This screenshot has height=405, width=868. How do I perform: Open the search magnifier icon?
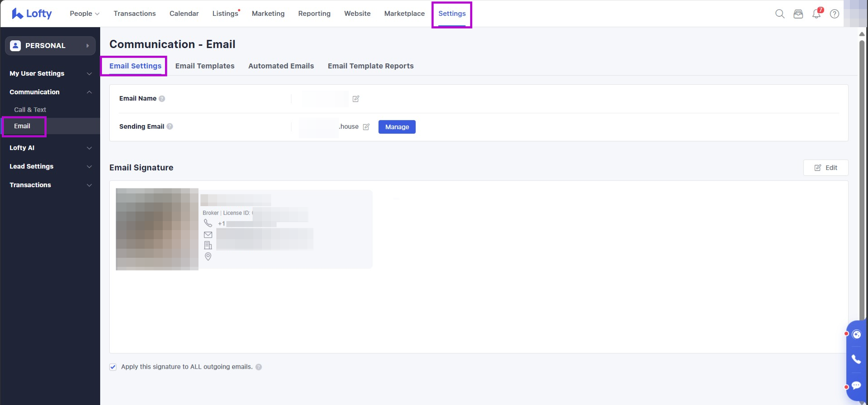[x=780, y=14]
